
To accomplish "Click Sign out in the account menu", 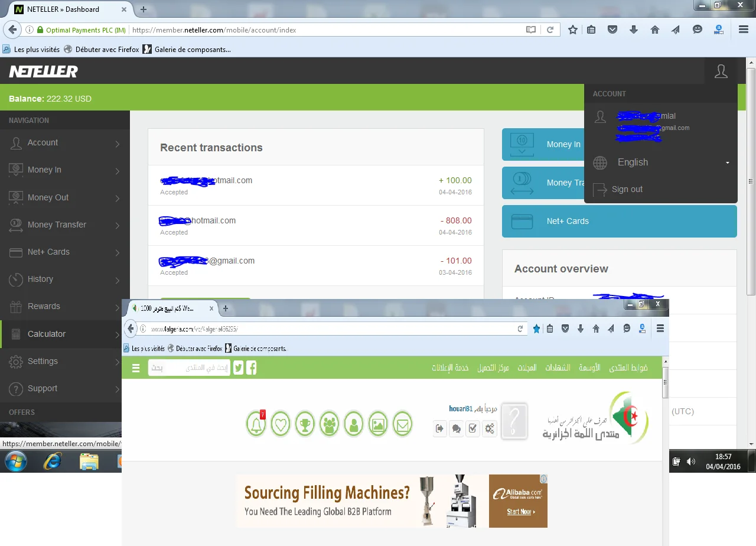I will (x=627, y=190).
